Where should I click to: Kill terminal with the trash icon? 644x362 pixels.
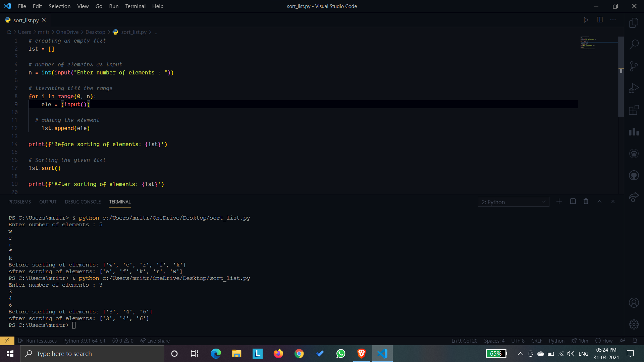[586, 201]
